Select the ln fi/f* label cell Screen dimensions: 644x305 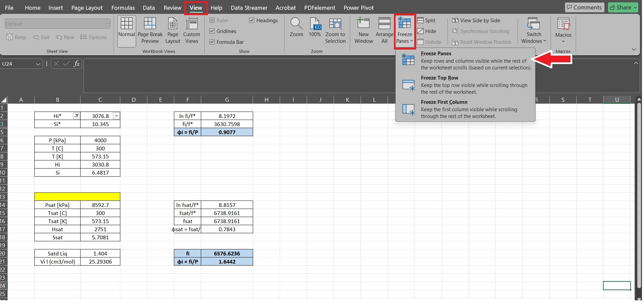pos(187,116)
